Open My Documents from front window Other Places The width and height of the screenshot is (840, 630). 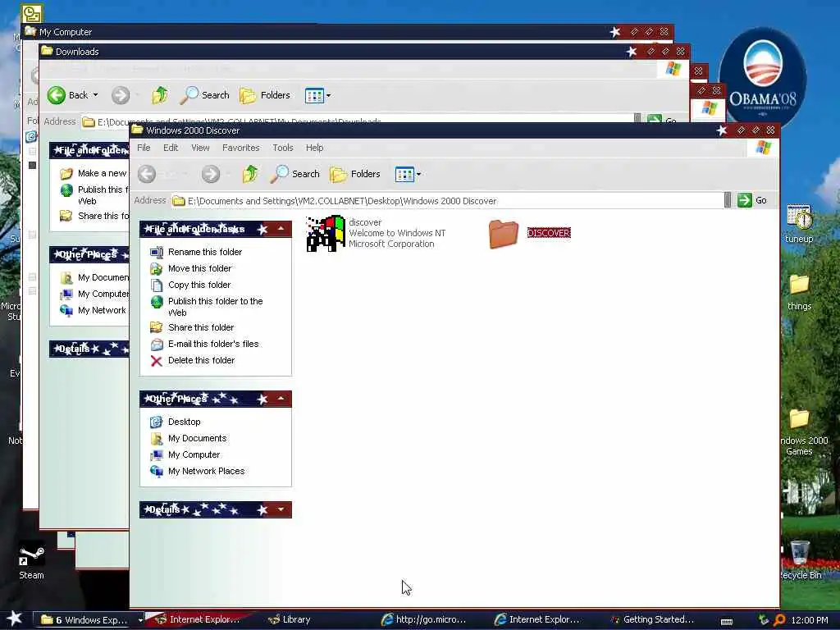click(x=197, y=438)
